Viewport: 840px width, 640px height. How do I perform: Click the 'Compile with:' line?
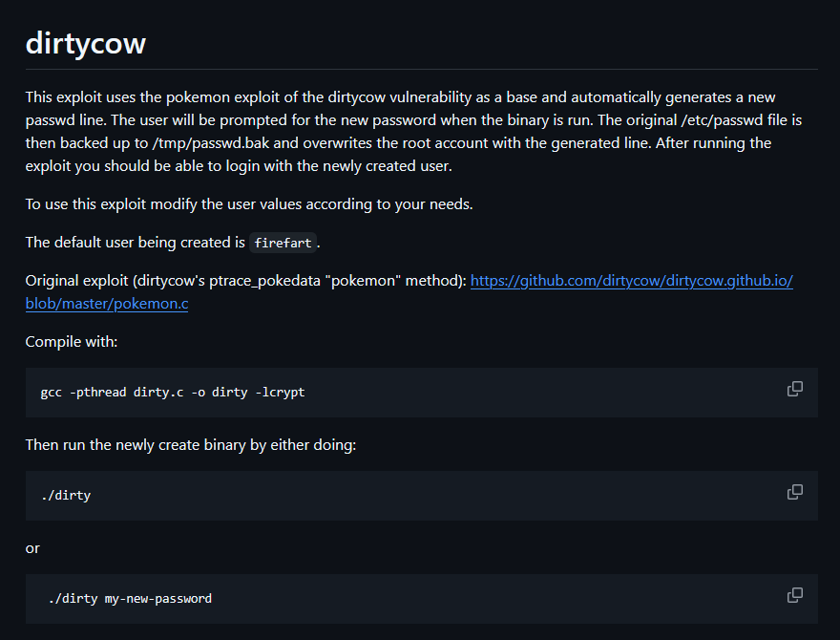(72, 341)
